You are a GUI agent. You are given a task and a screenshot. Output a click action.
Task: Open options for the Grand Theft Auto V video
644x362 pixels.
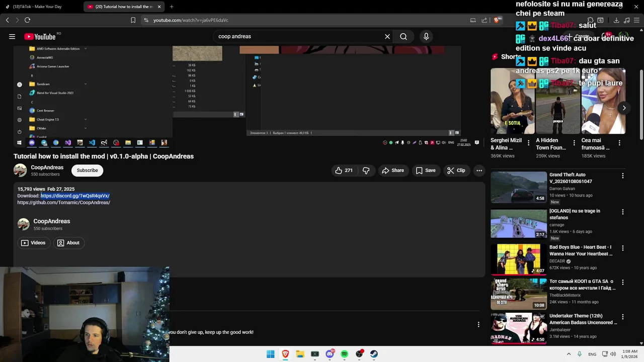click(623, 176)
